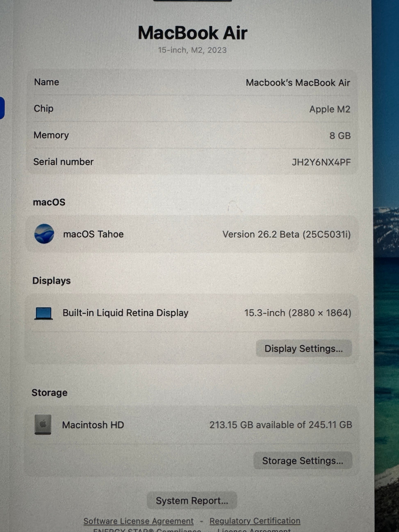The width and height of the screenshot is (399, 532).
Task: Click the serial number JH2Y6NX4PF
Action: tap(321, 162)
